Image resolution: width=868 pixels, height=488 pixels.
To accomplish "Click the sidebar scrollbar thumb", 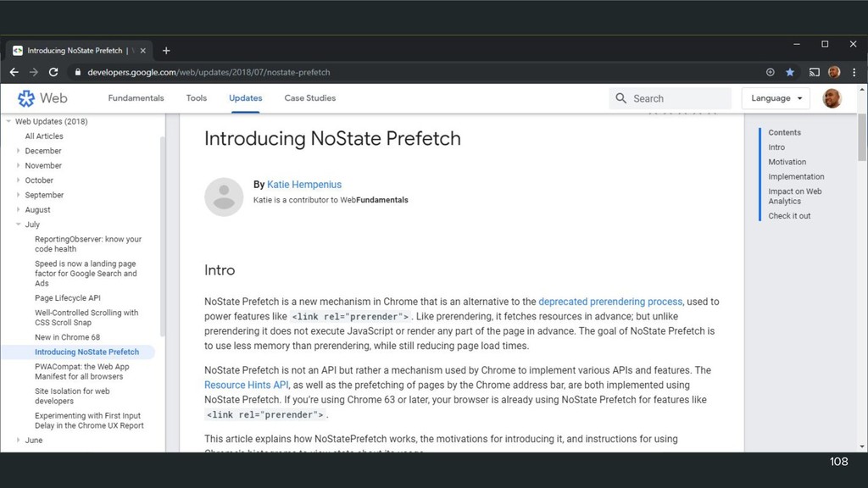I will [x=162, y=236].
